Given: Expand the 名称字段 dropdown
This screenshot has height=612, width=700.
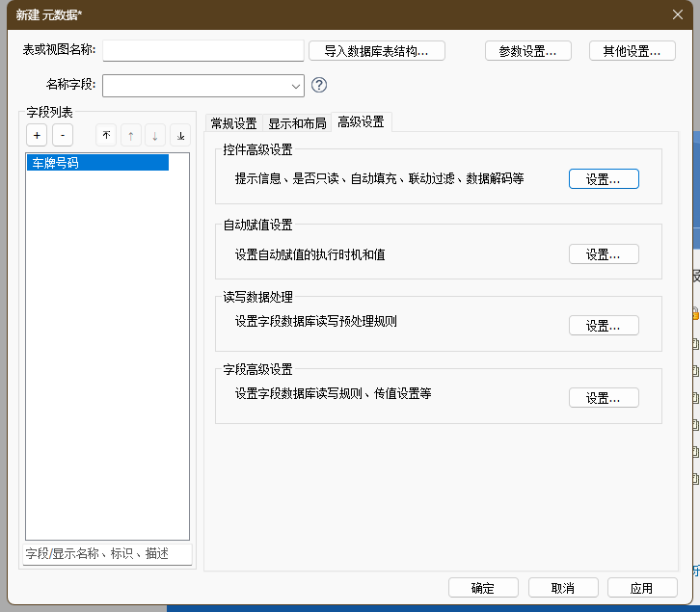Looking at the screenshot, I should pyautogui.click(x=296, y=86).
